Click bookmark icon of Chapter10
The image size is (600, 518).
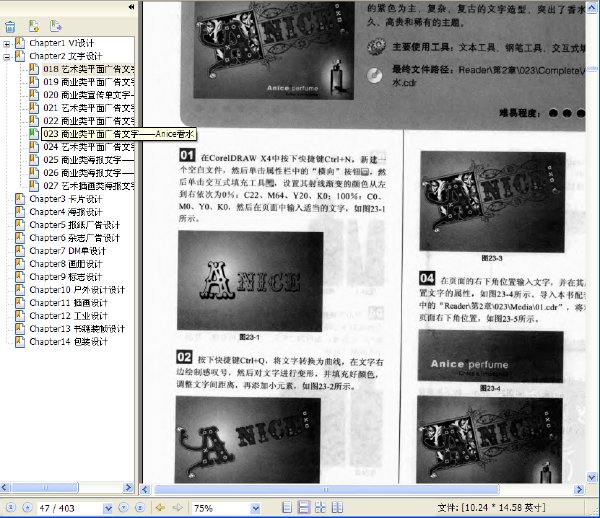[x=20, y=290]
